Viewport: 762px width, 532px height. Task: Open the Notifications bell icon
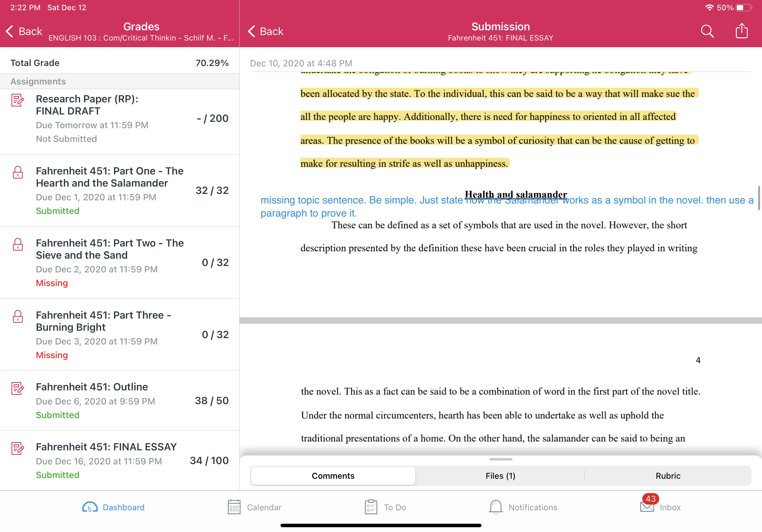click(496, 507)
